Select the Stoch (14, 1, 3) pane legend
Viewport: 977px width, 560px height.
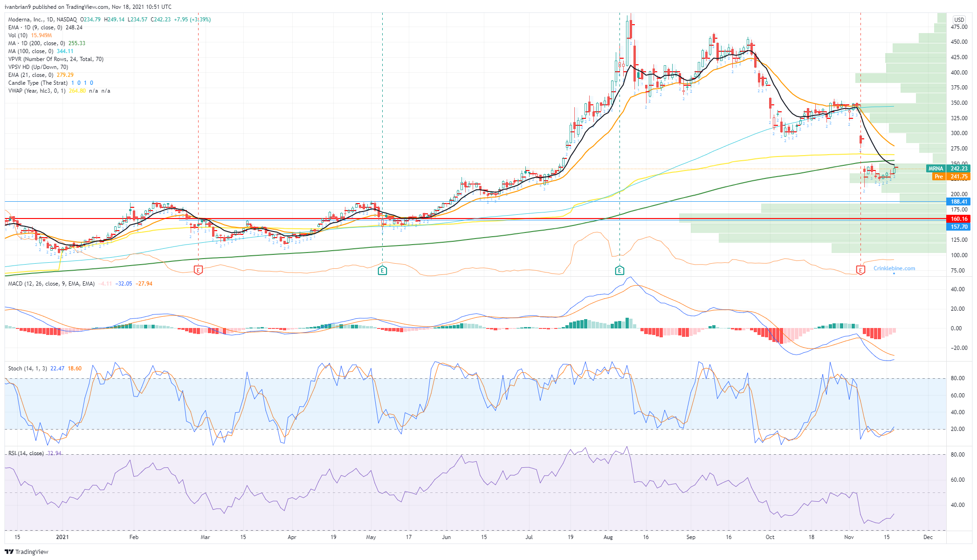(x=45, y=369)
